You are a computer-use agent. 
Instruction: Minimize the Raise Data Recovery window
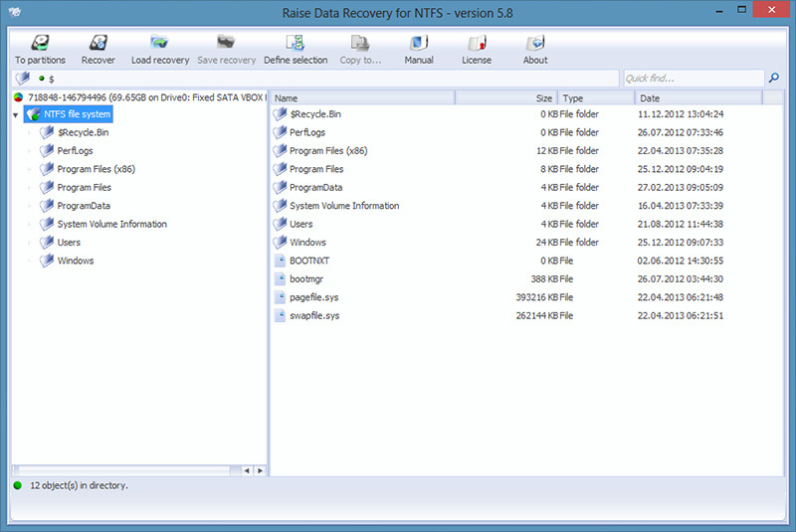pos(719,10)
